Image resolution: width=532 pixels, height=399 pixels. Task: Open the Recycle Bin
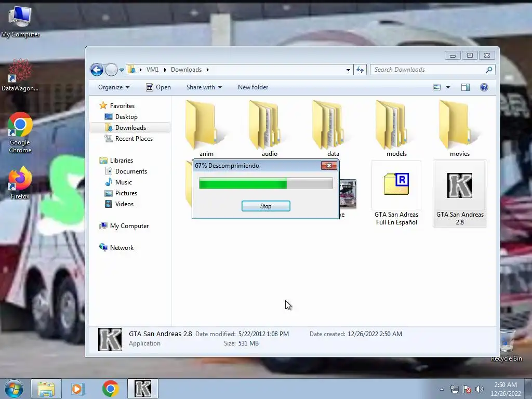pyautogui.click(x=506, y=345)
